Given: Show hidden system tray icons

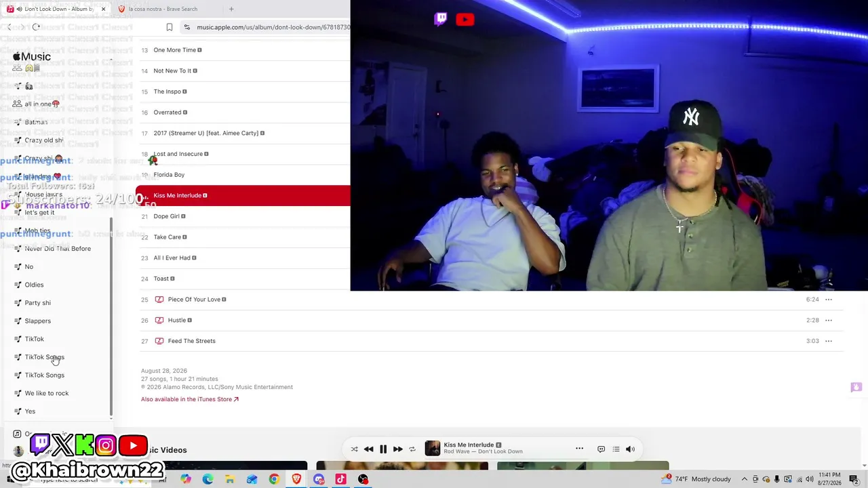Looking at the screenshot, I should pyautogui.click(x=744, y=479).
